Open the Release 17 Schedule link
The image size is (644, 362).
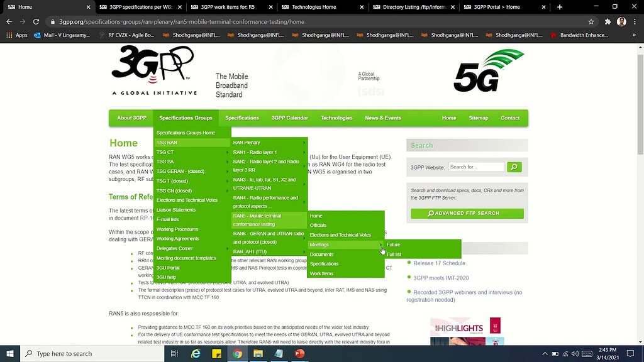click(x=439, y=263)
